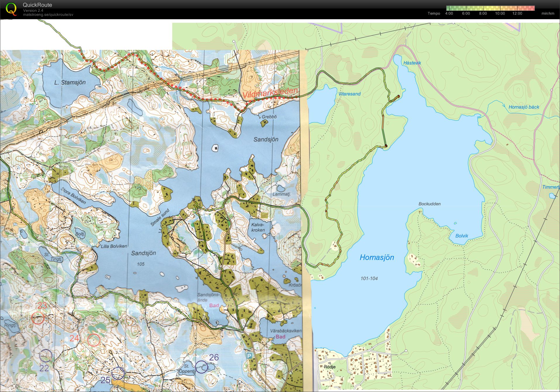Click the 8:00 tempo value

pyautogui.click(x=483, y=13)
